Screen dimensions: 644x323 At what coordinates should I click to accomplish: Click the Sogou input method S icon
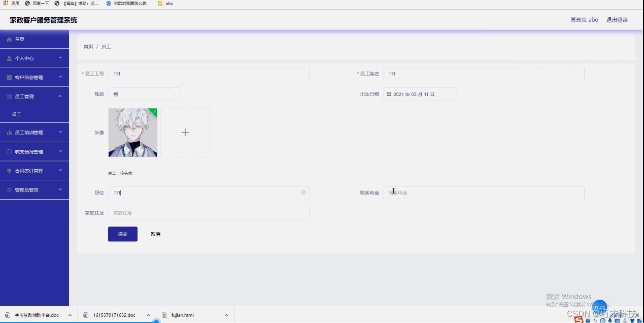point(579,319)
